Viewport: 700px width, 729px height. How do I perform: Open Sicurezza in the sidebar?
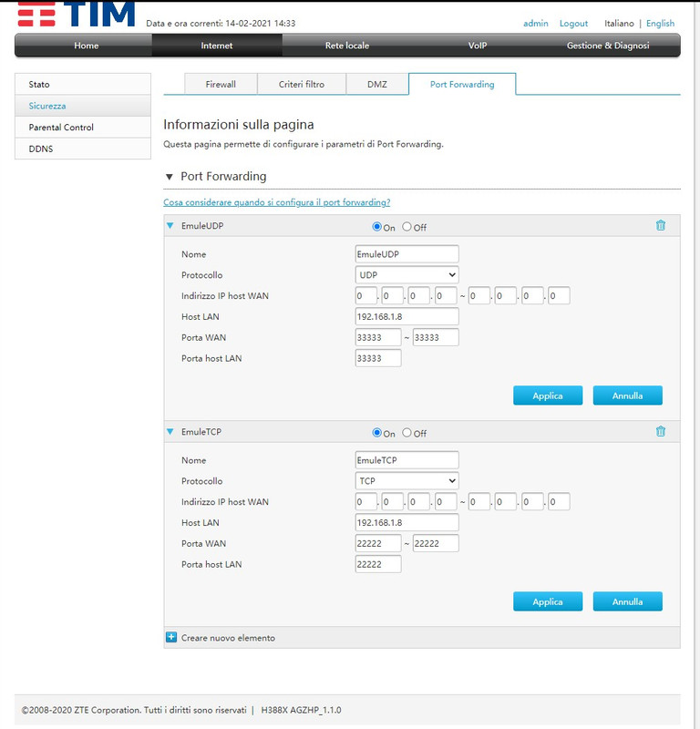point(83,106)
